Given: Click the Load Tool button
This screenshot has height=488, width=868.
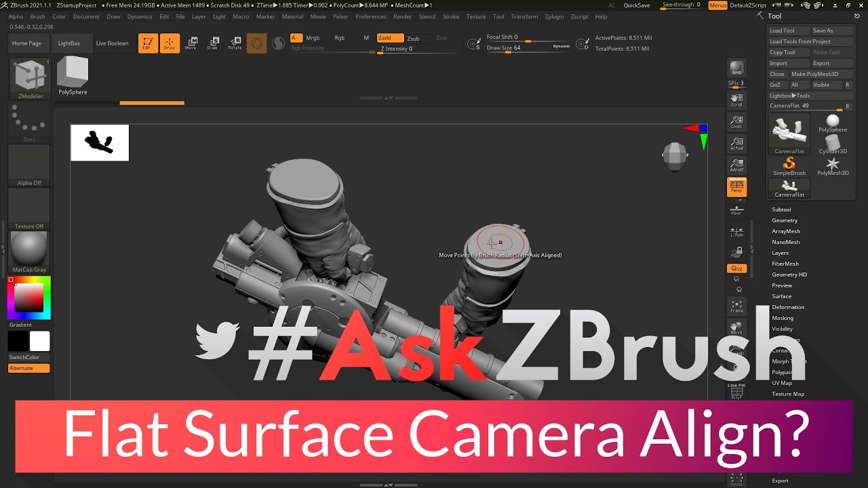Looking at the screenshot, I should 789,30.
